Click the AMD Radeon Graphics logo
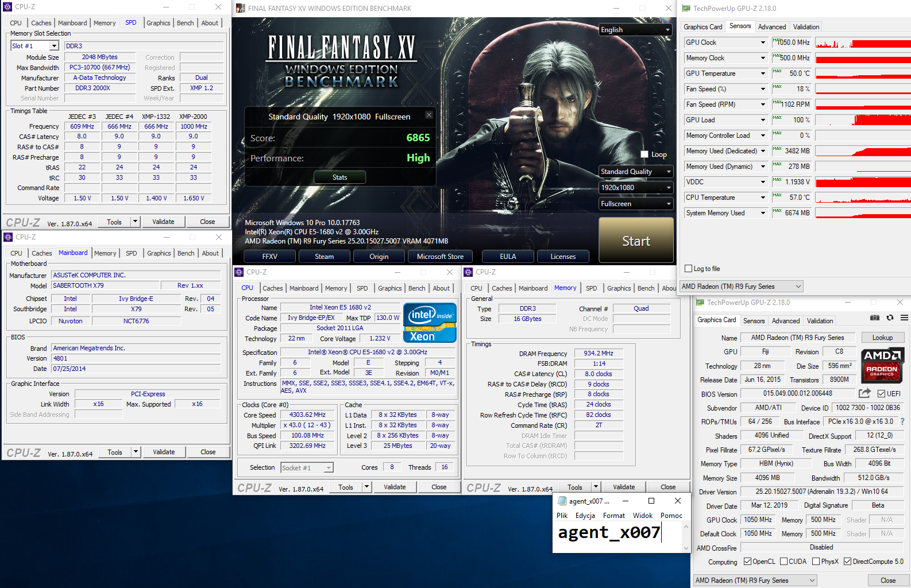The image size is (911, 588). pos(882,365)
